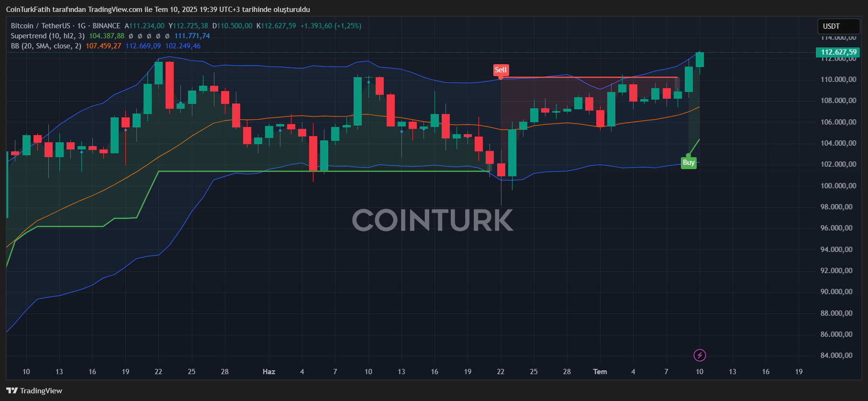Click the BB lower value 102.249,46

[183, 46]
